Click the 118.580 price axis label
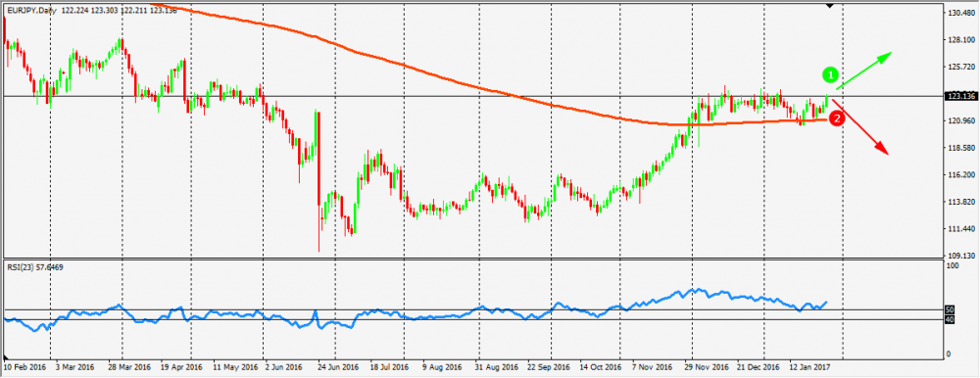 960,149
